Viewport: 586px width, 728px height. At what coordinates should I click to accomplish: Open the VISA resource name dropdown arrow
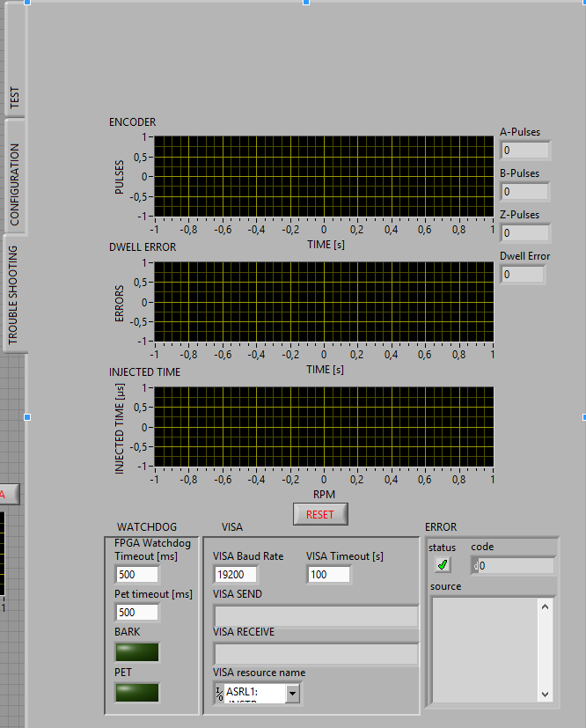tap(292, 694)
